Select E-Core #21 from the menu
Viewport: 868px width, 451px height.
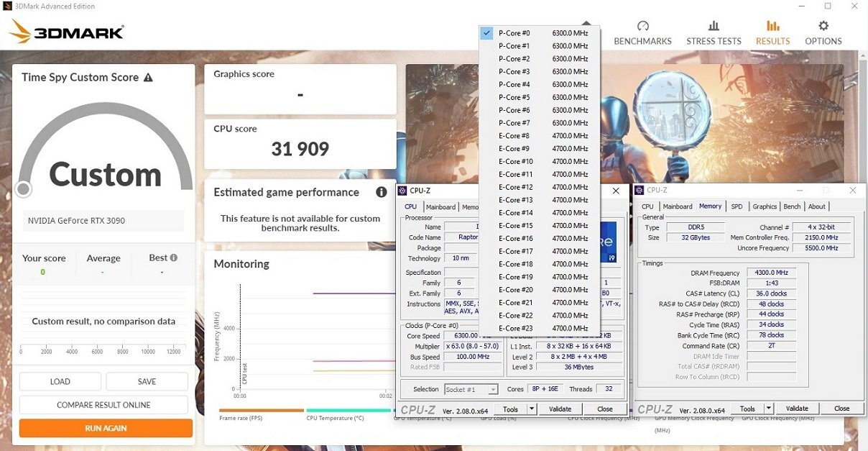540,303
